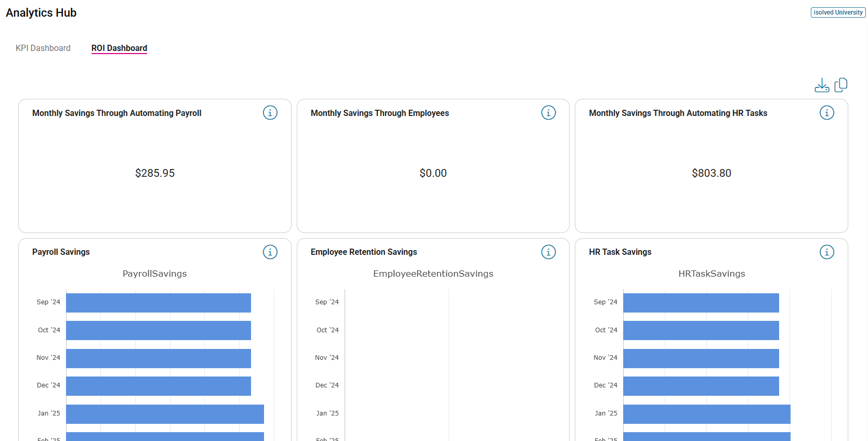Click the Dec '24 bar in HRTaskSavings chart
The width and height of the screenshot is (868, 441).
[701, 386]
